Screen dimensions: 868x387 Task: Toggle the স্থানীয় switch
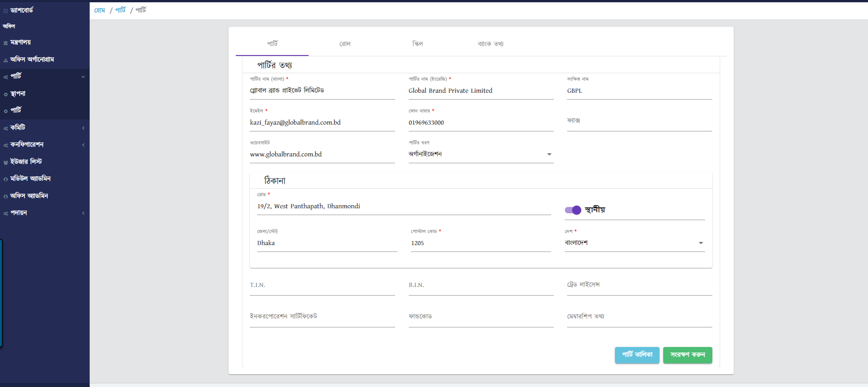(x=573, y=210)
